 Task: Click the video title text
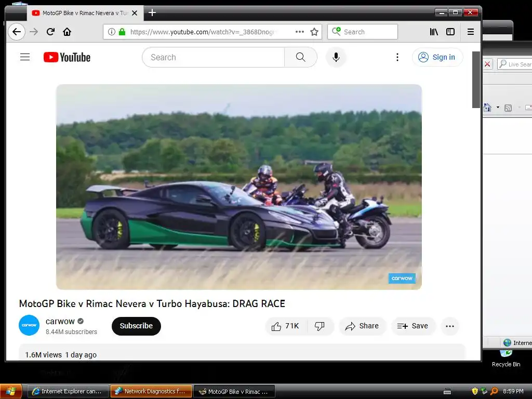click(x=152, y=303)
